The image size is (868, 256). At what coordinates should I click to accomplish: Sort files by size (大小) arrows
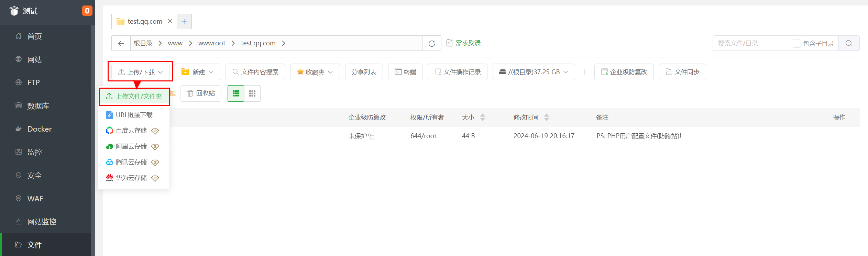pos(483,118)
